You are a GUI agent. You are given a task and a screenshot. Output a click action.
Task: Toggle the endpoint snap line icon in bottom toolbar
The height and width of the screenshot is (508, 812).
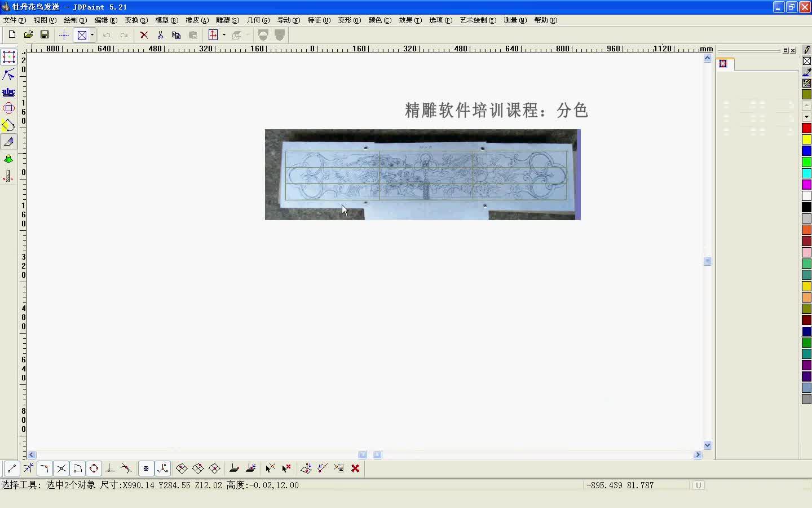point(12,468)
